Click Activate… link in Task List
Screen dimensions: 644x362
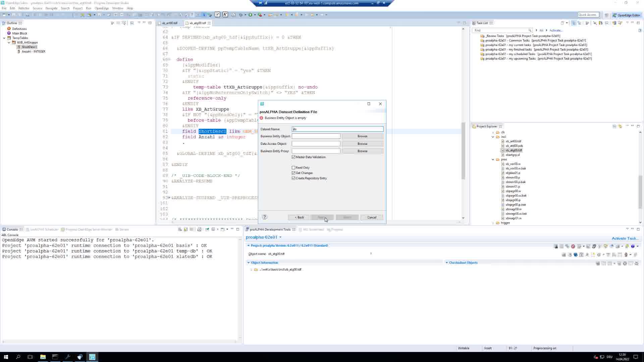[556, 31]
